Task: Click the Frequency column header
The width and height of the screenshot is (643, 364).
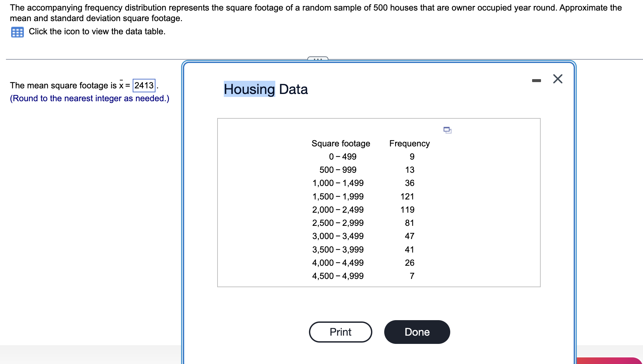Action: [x=409, y=143]
